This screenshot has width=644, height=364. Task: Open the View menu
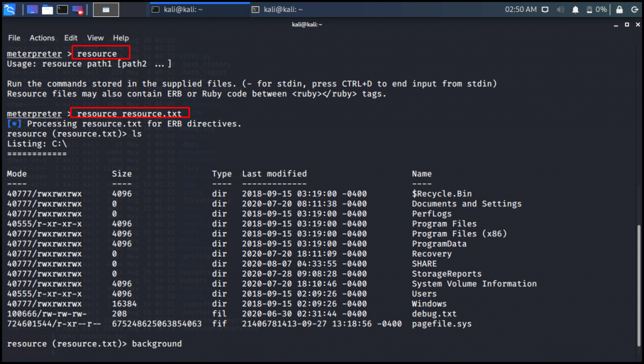(95, 38)
